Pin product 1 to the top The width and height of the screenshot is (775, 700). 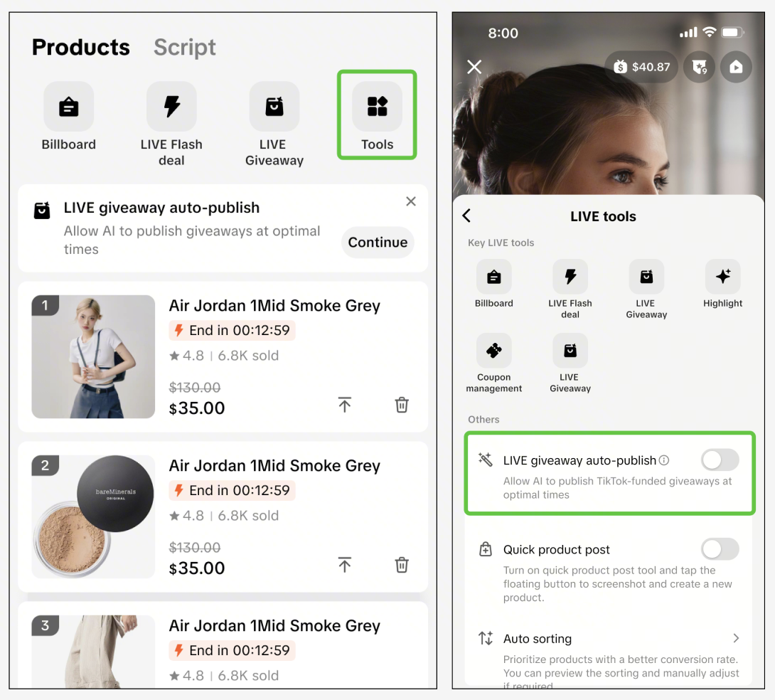tap(345, 405)
